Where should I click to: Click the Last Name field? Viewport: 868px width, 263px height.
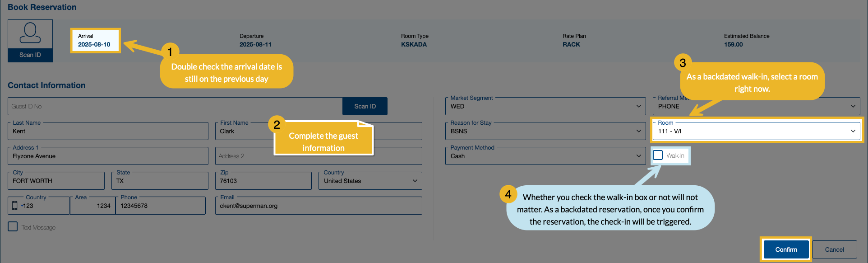[x=108, y=131]
